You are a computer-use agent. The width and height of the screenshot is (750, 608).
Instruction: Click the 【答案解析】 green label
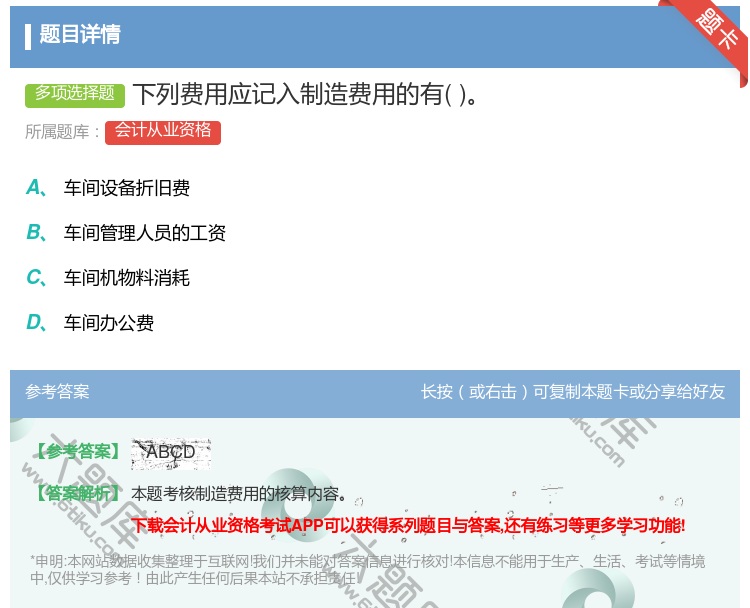[x=78, y=493]
